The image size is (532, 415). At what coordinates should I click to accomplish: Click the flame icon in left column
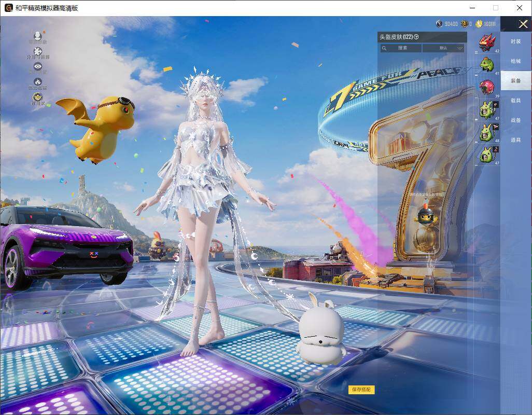(x=38, y=83)
